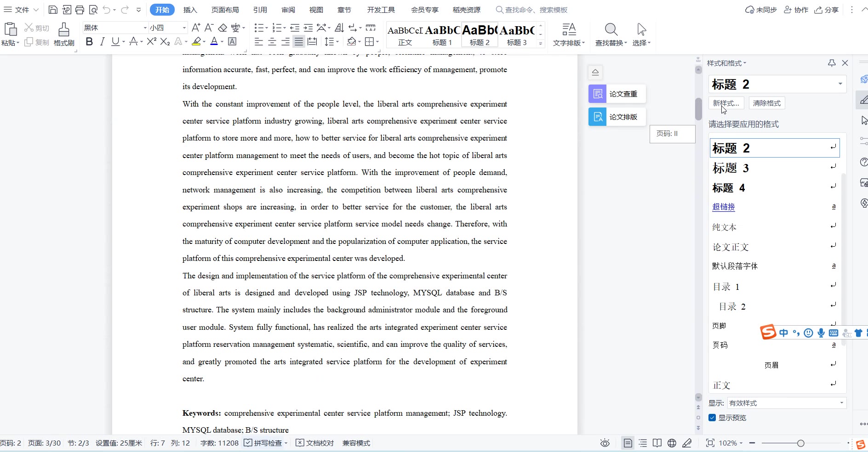Expand the current style 标题 2 combo box
The height and width of the screenshot is (452, 868).
point(840,84)
